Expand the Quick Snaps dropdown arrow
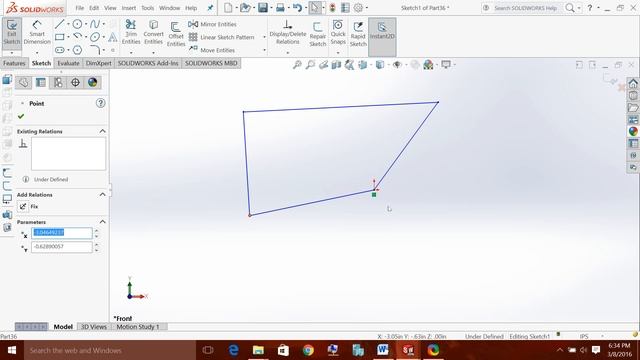 [338, 53]
